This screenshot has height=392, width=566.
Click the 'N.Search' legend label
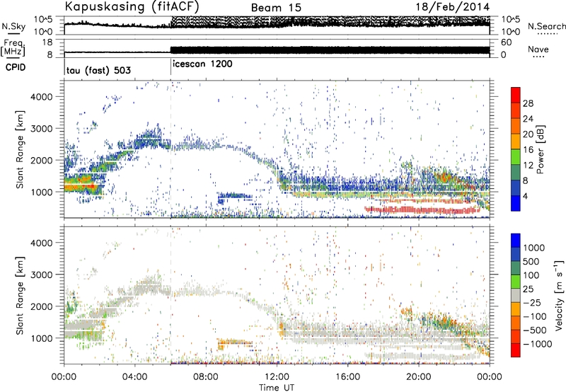click(x=546, y=26)
